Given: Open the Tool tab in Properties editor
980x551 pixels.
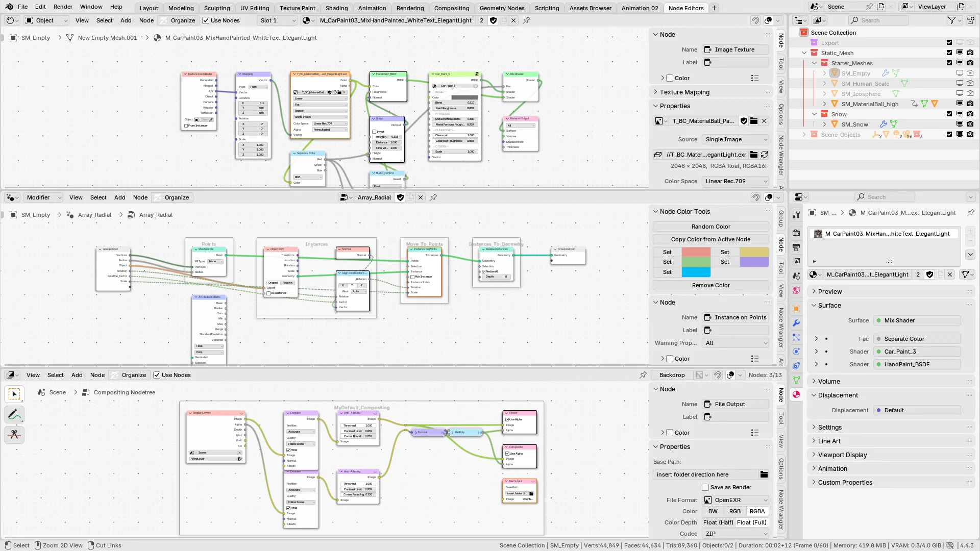Looking at the screenshot, I should point(796,215).
